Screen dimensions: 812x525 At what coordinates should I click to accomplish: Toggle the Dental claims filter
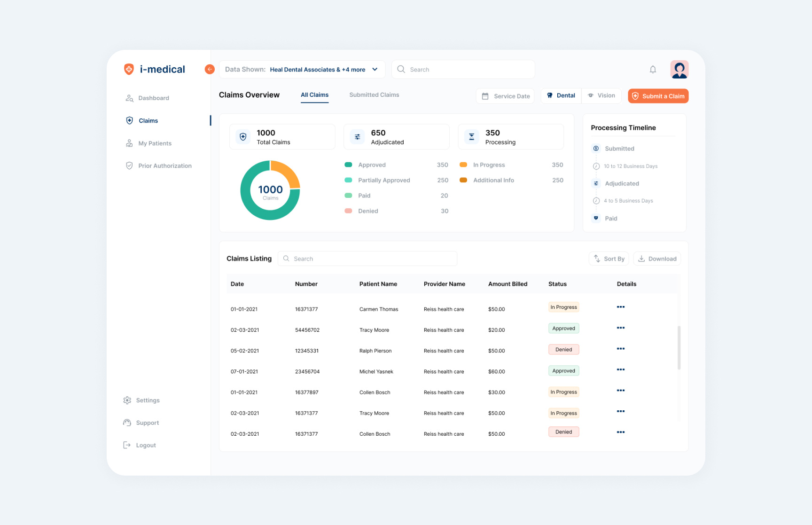pos(561,96)
